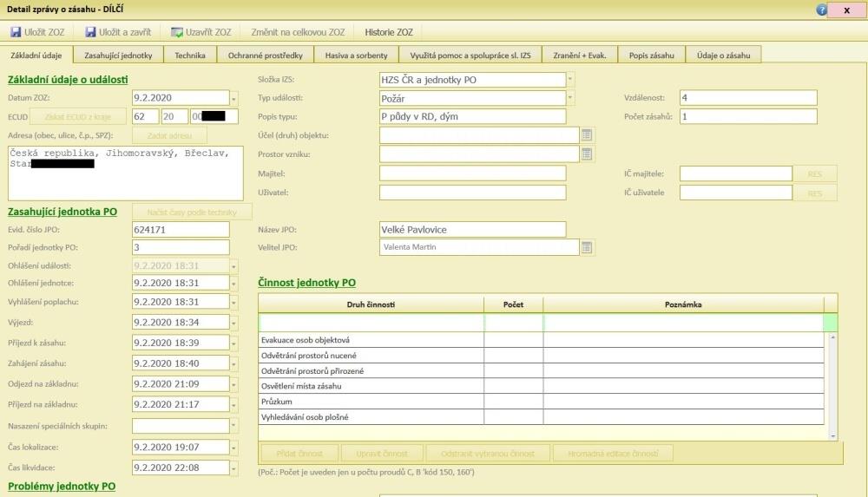Select the Základní údaje tab
The height and width of the screenshot is (497, 868).
click(36, 56)
